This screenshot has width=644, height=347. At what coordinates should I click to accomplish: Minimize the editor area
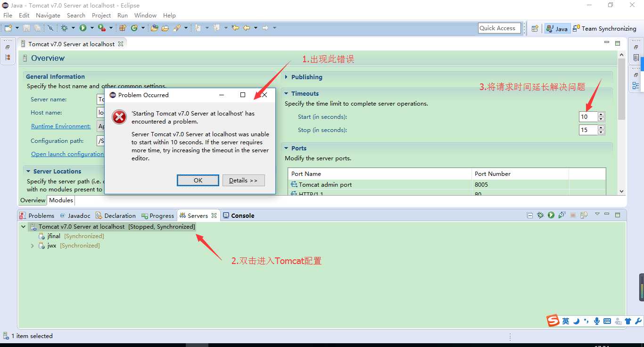click(x=607, y=43)
